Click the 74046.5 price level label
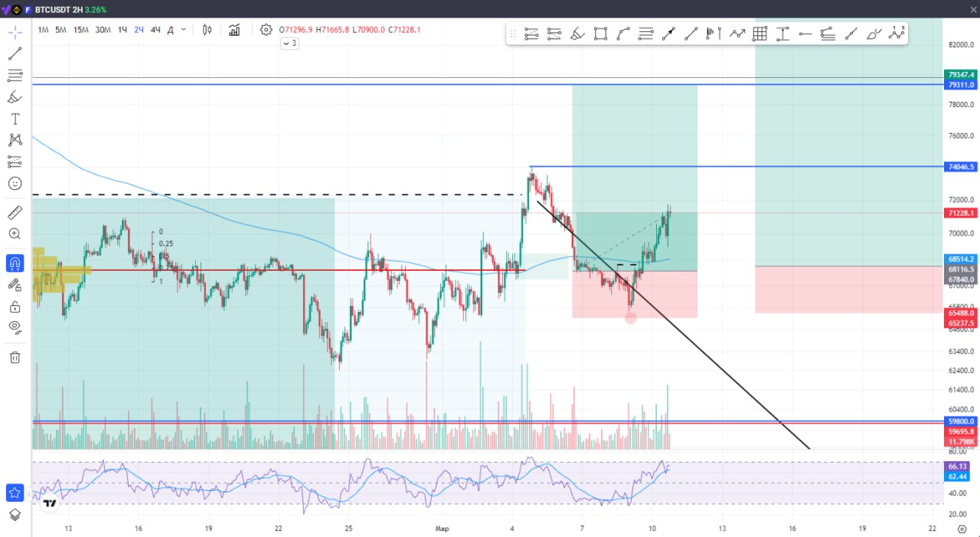Screen dimensions: 980x537 pyautogui.click(x=961, y=167)
